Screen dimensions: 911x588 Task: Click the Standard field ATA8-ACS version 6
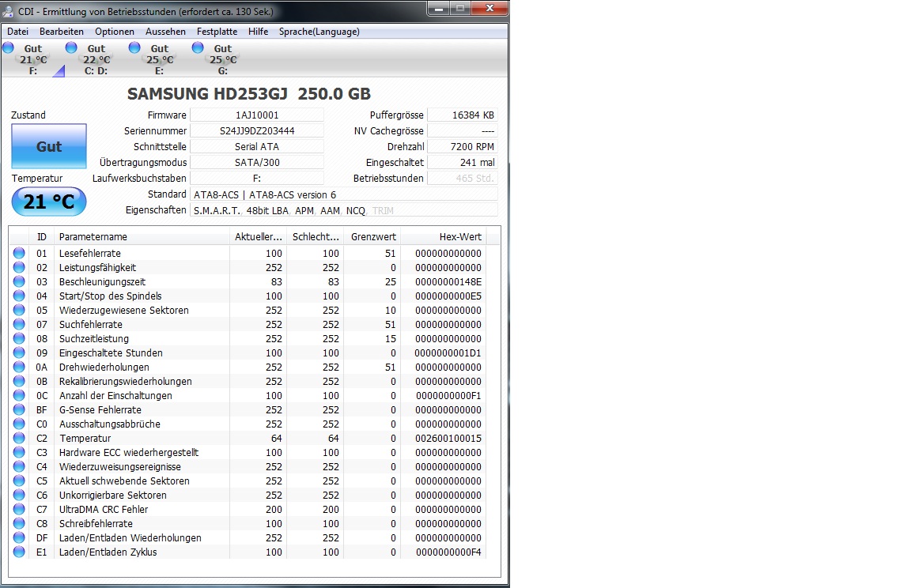coord(344,194)
